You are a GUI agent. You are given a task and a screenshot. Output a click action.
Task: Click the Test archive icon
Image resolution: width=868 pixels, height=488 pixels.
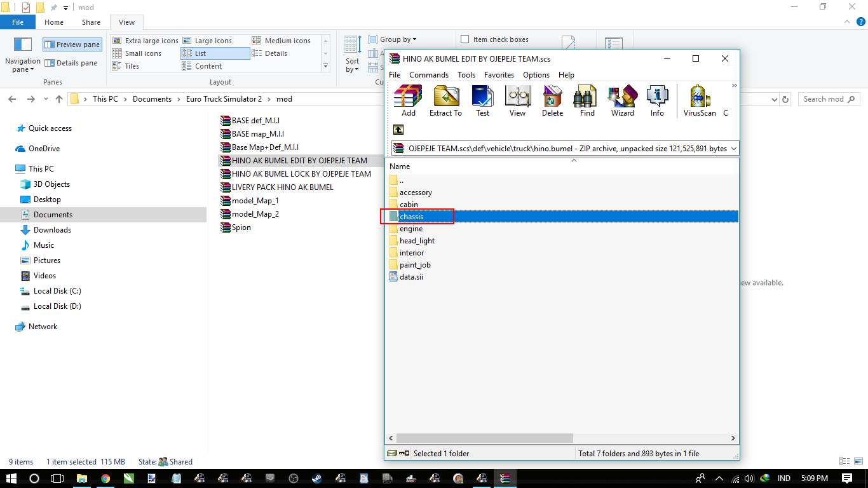click(483, 101)
